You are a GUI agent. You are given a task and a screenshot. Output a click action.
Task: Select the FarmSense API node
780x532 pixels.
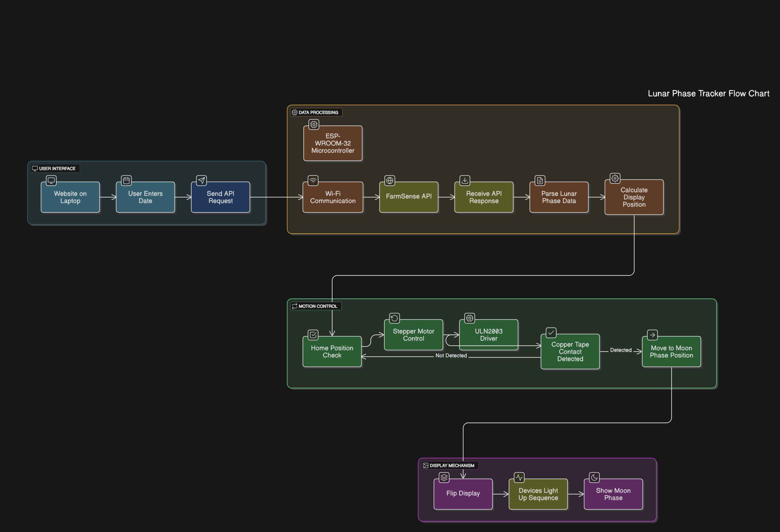click(x=409, y=197)
